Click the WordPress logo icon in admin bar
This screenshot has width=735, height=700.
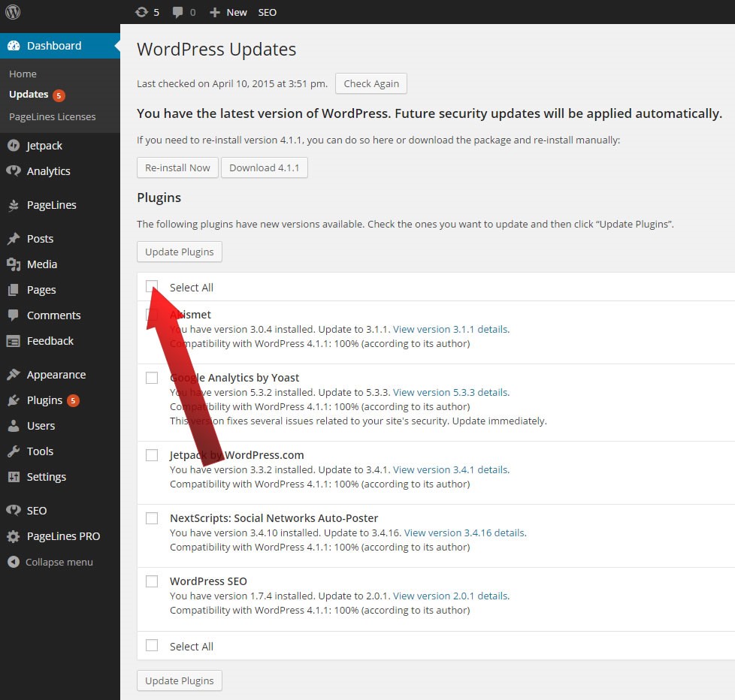pyautogui.click(x=13, y=12)
